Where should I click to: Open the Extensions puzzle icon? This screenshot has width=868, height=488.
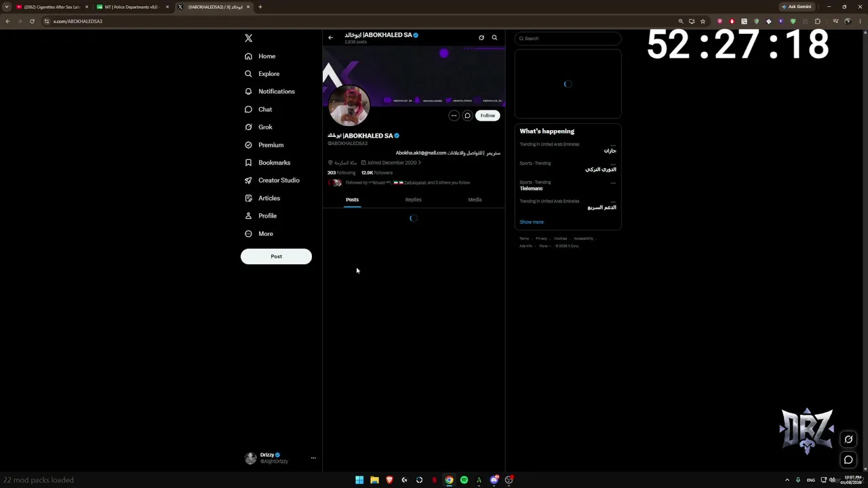coord(817,21)
